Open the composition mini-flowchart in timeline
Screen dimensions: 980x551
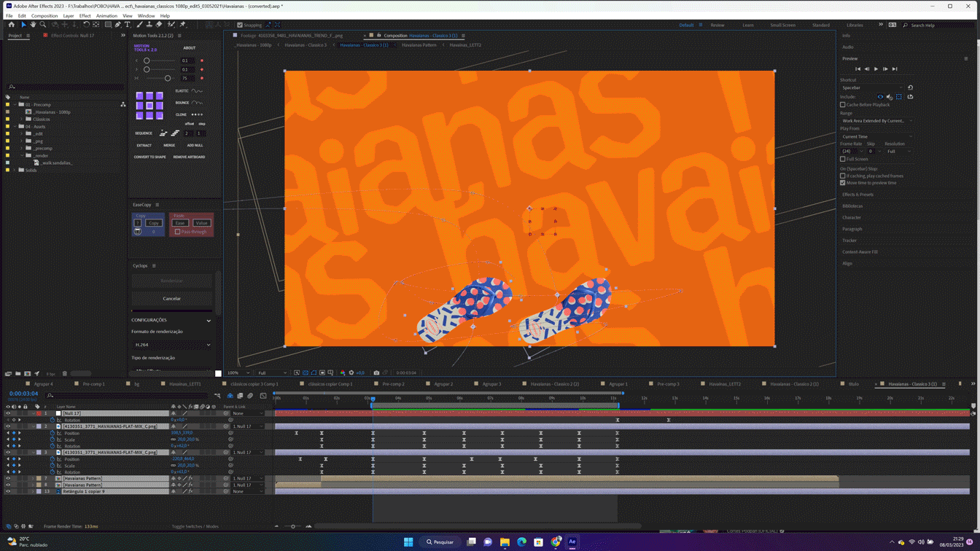(217, 396)
